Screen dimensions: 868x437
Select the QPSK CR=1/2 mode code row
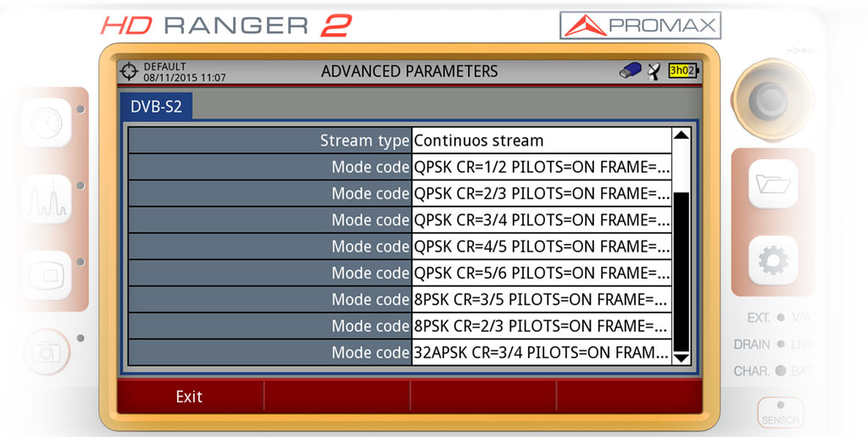click(x=399, y=167)
